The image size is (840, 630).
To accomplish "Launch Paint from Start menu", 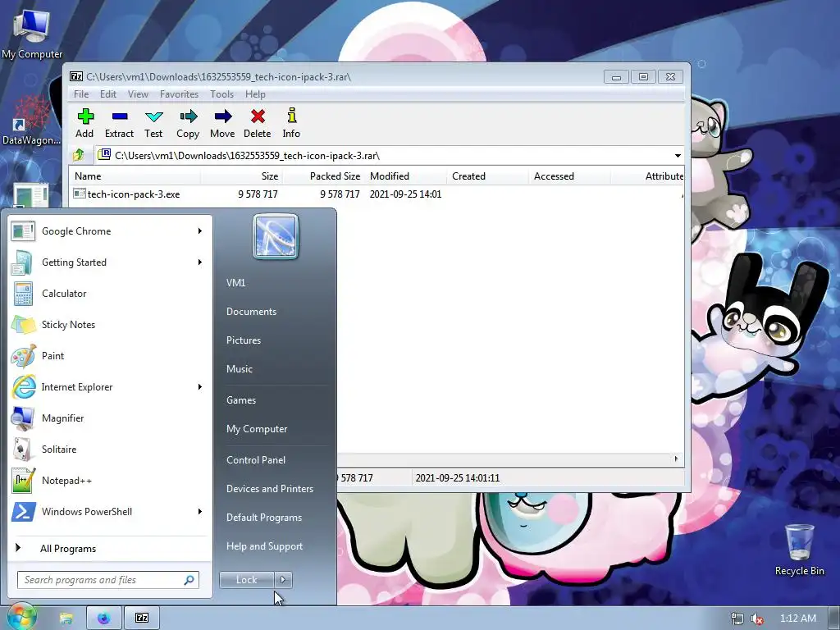I will click(x=111, y=356).
